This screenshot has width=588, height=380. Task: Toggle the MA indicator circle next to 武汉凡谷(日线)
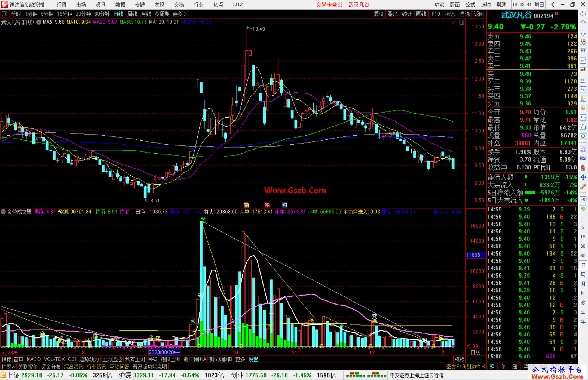point(39,22)
